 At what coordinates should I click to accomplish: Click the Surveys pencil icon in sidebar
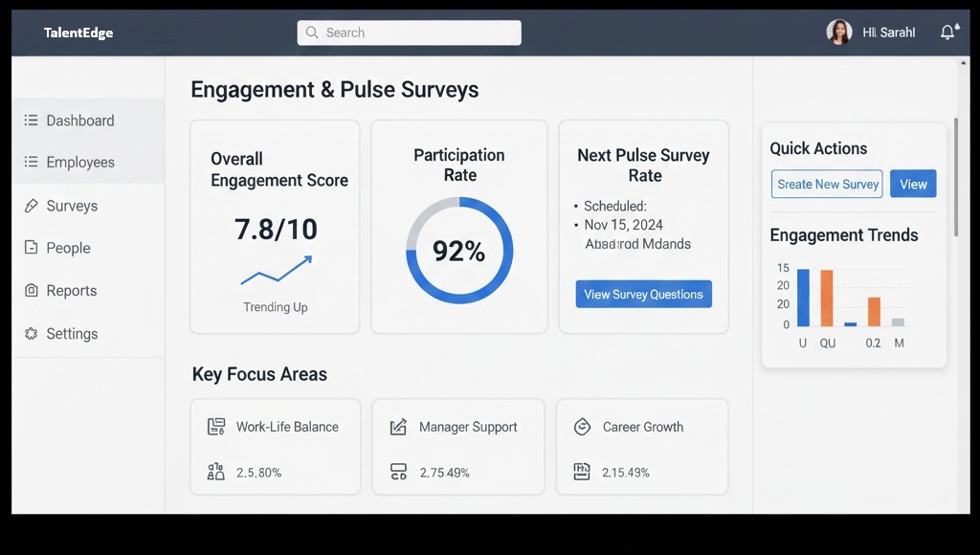click(x=31, y=206)
